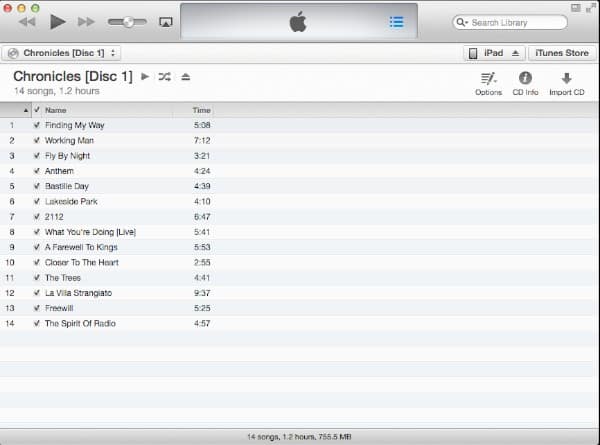600x445 pixels.
Task: Click the Play button in the toolbar
Action: point(58,22)
